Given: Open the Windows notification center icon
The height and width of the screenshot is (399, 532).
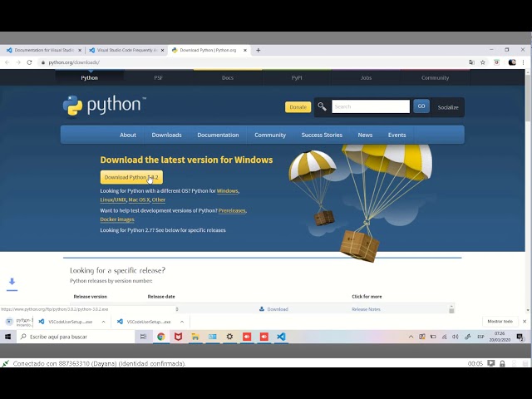Looking at the screenshot, I should pos(520,337).
